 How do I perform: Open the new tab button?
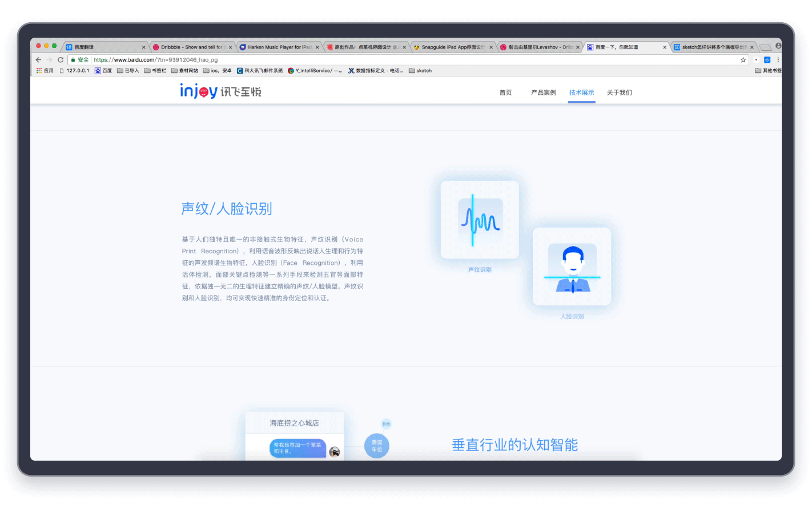pos(765,47)
